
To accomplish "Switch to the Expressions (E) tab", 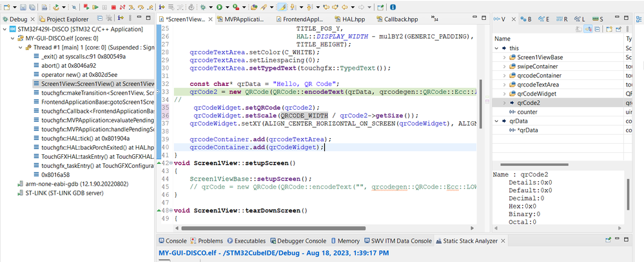I will coord(544,19).
